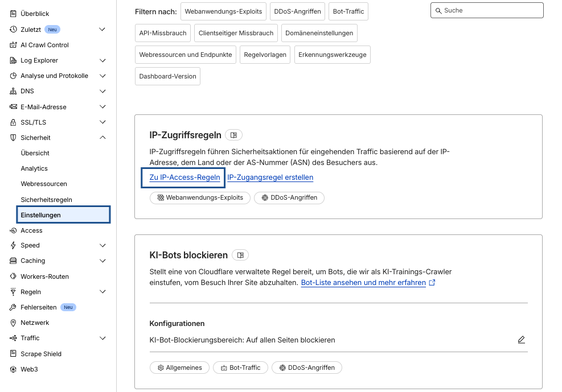Click the DNS network icon
The width and height of the screenshot is (562, 392).
13,91
